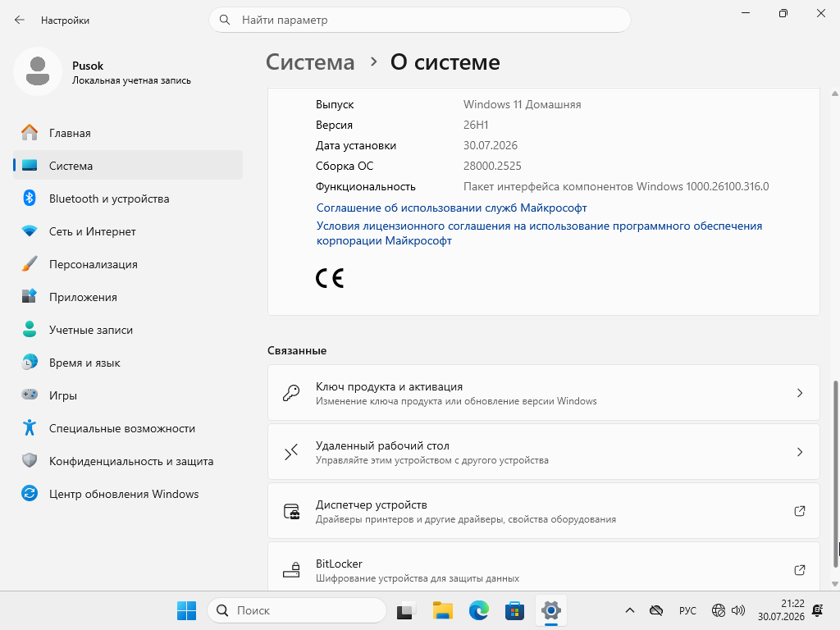This screenshot has width=840, height=630.
Task: Show hidden tray icons chevron
Action: (630, 610)
